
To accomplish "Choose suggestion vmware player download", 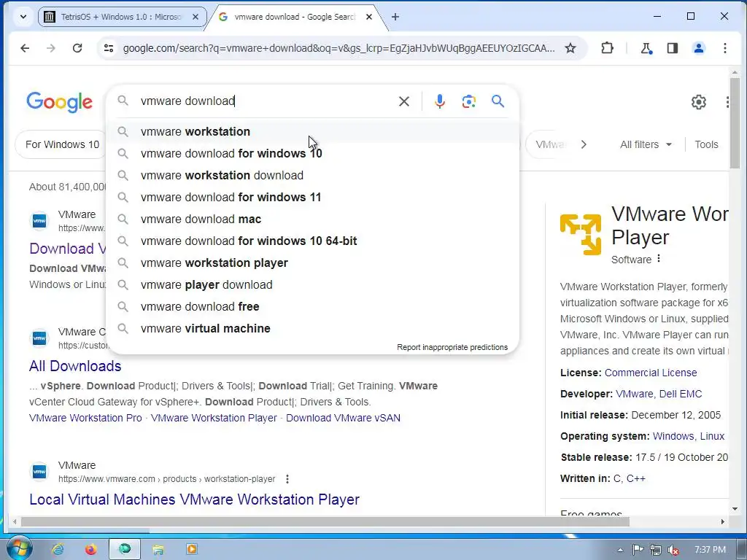I will (x=312, y=285).
